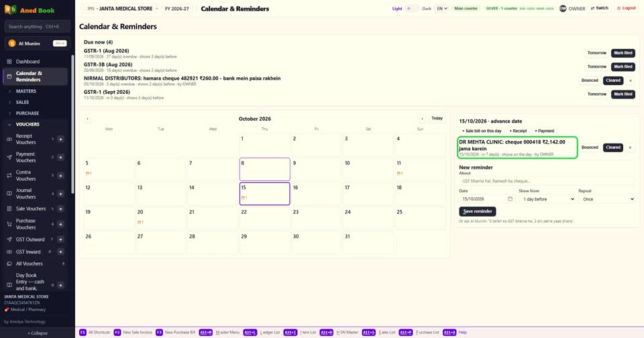
Task: Open All Shortcuts from bottom bar
Action: [95, 332]
